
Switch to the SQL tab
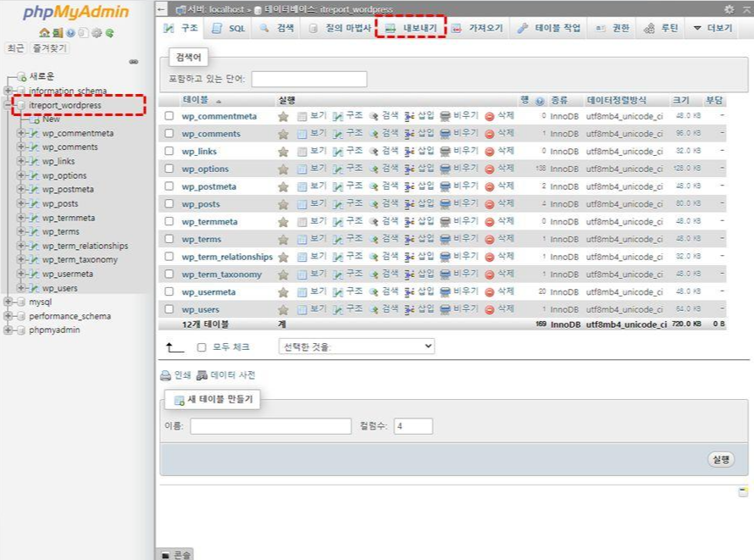pos(229,28)
